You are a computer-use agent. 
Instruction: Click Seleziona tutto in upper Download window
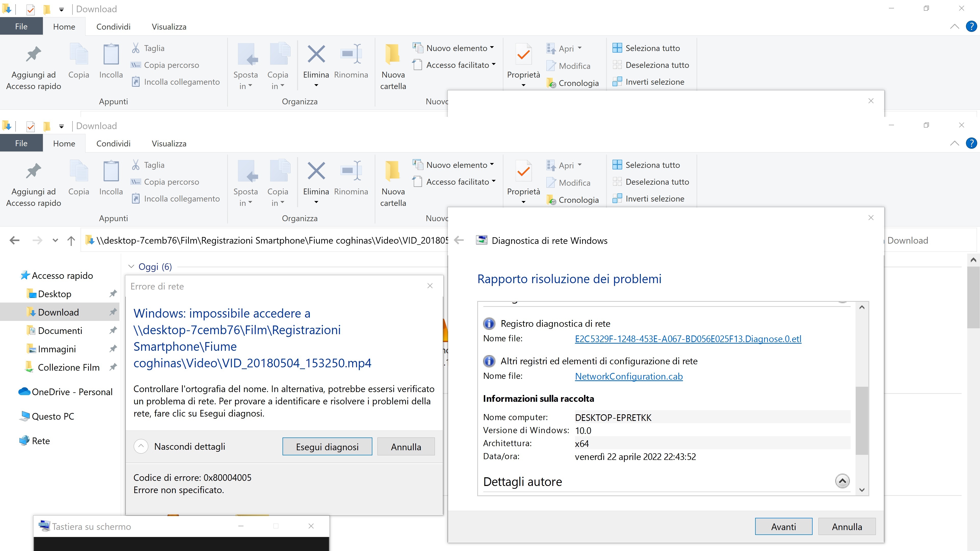coord(646,48)
